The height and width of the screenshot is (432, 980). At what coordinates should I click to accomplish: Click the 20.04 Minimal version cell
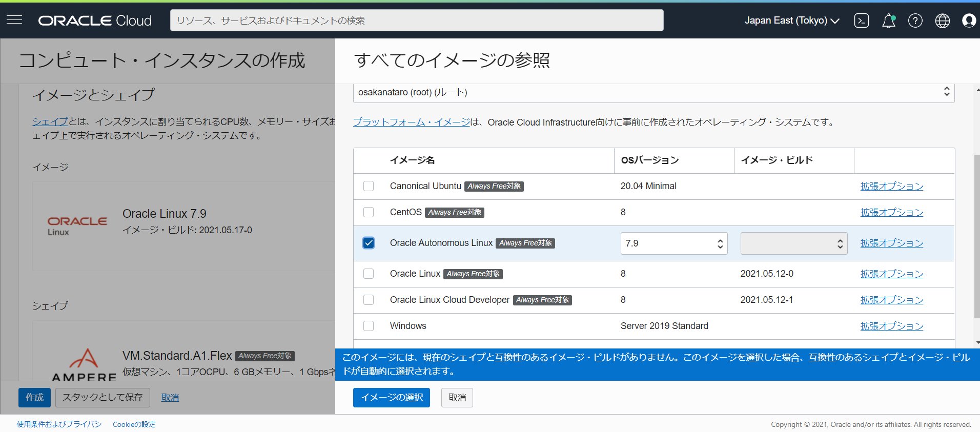[648, 186]
